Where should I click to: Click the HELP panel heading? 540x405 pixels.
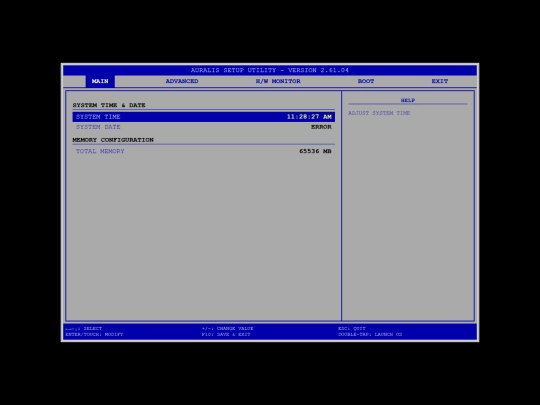point(408,100)
